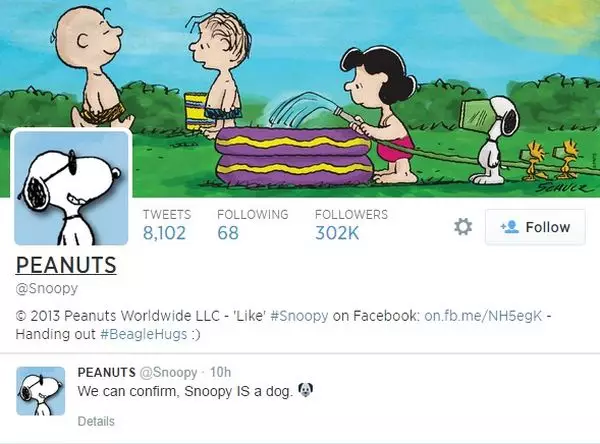Open the Peanuts pool header banner image
600x444 pixels.
[300, 98]
